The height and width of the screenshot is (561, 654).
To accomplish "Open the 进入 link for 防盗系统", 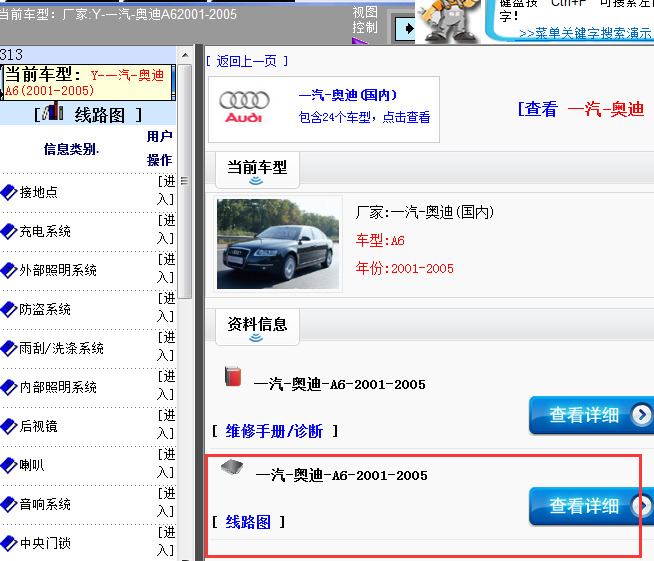I will [166, 307].
